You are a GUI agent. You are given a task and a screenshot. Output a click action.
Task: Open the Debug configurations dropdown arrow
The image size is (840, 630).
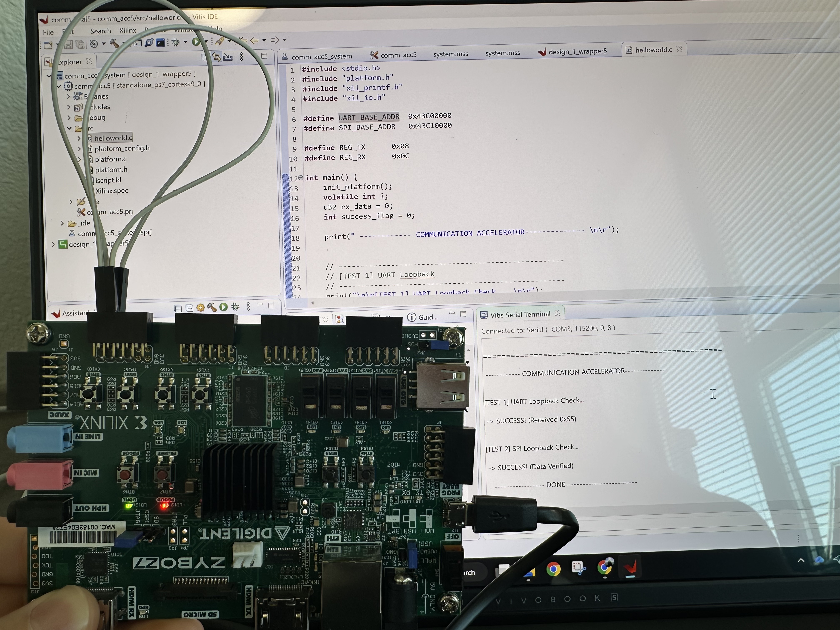coord(185,42)
